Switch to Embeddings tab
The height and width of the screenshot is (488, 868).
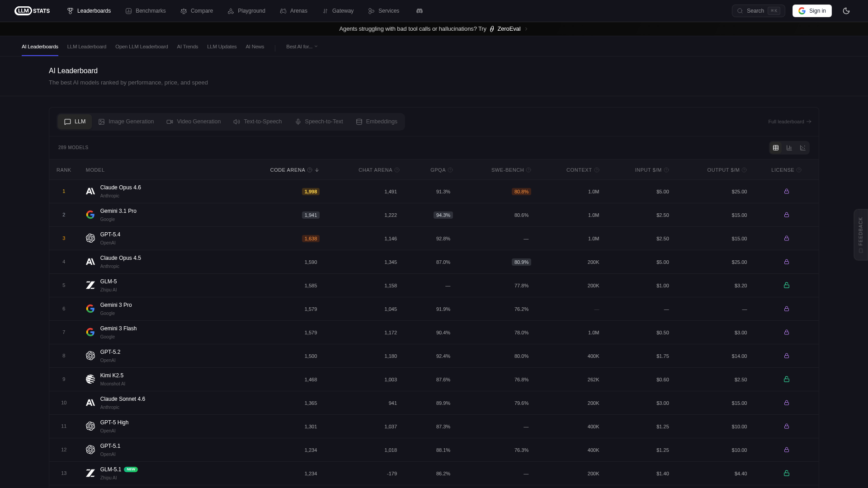click(x=377, y=122)
